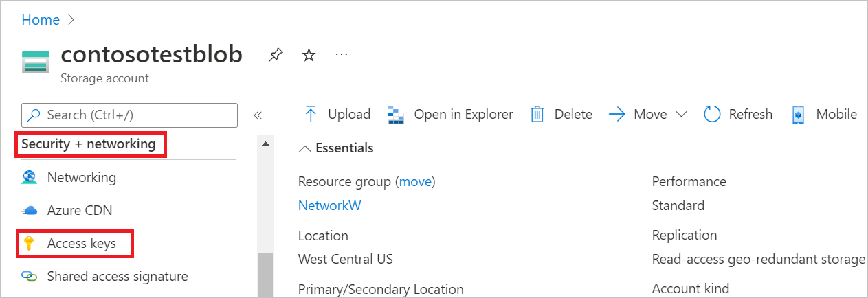This screenshot has height=298, width=868.
Task: Mark contosotestblob as favorite with star
Action: point(309,56)
